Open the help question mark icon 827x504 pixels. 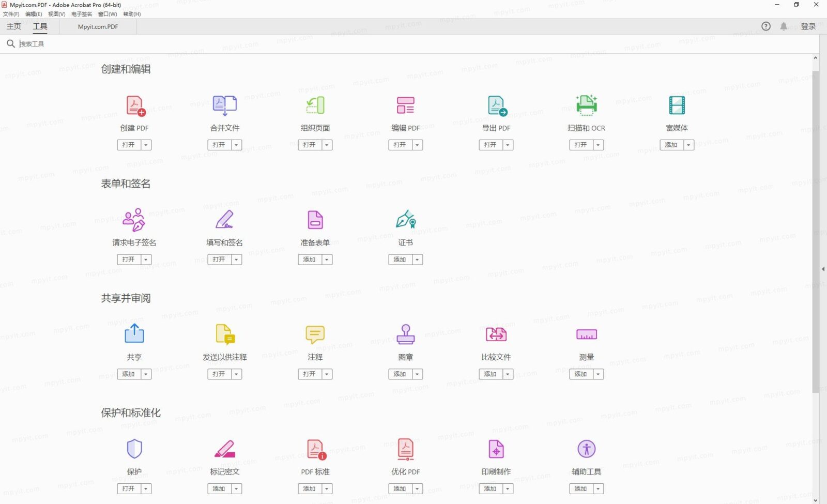coord(766,26)
